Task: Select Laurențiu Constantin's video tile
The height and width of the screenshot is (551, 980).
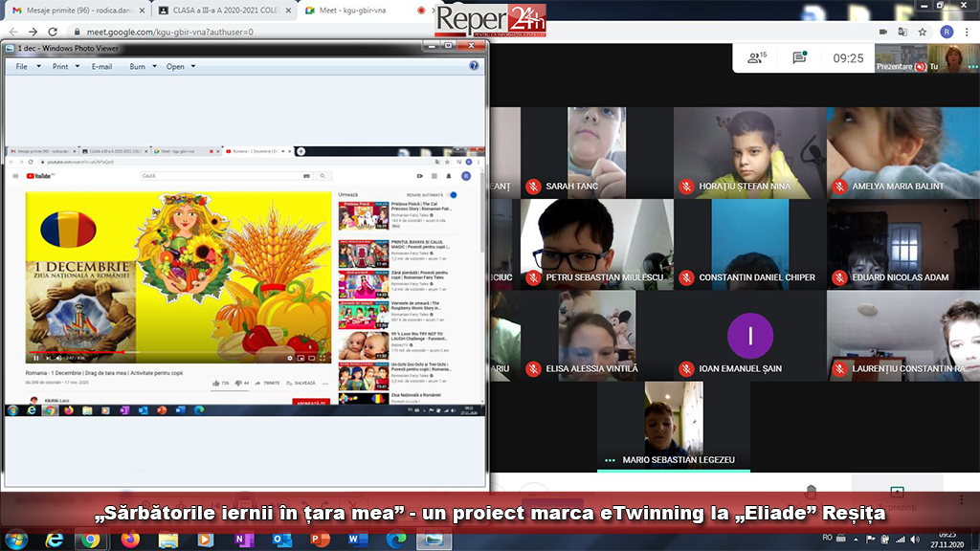Action: (903, 336)
